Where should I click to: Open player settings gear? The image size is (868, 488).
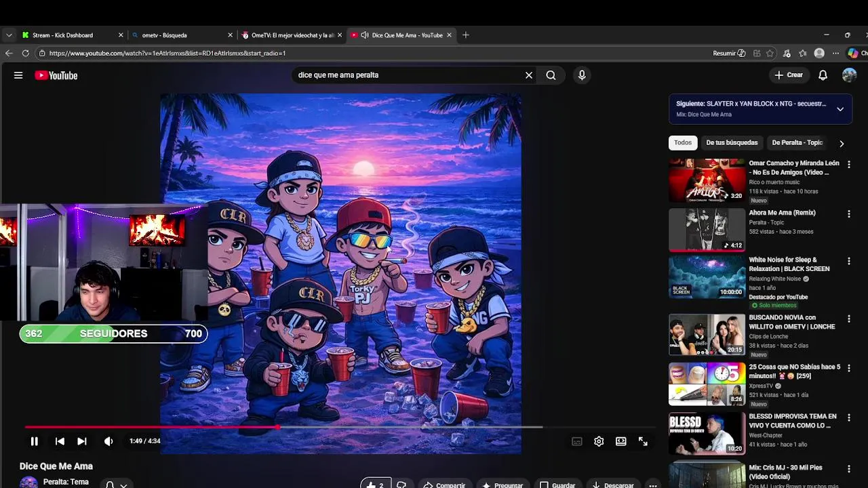coord(599,441)
